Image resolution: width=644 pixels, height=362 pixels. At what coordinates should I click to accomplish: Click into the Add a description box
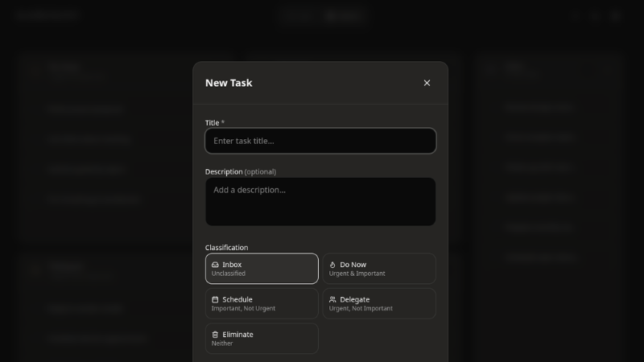(320, 201)
